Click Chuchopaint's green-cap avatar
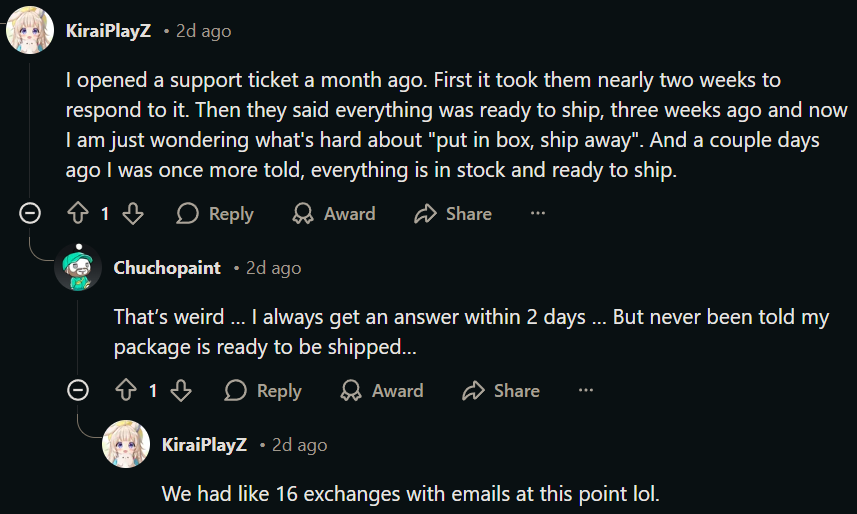 click(78, 267)
